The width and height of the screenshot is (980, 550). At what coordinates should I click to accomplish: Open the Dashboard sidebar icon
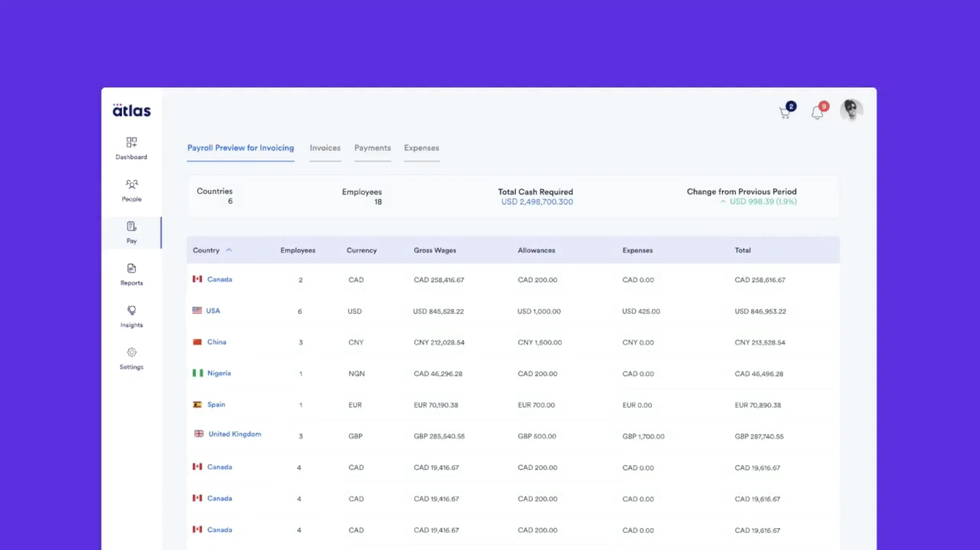[131, 142]
